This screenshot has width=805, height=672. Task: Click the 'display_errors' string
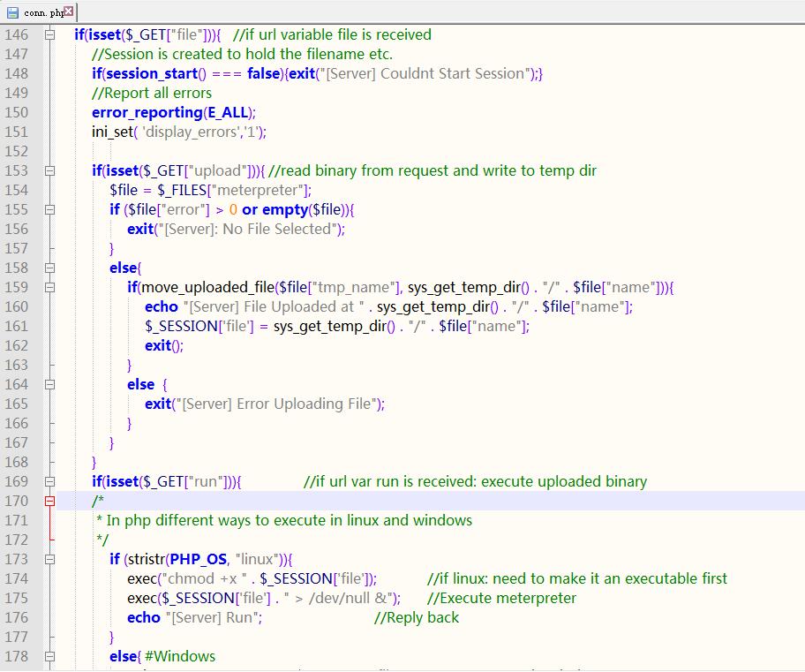(191, 132)
